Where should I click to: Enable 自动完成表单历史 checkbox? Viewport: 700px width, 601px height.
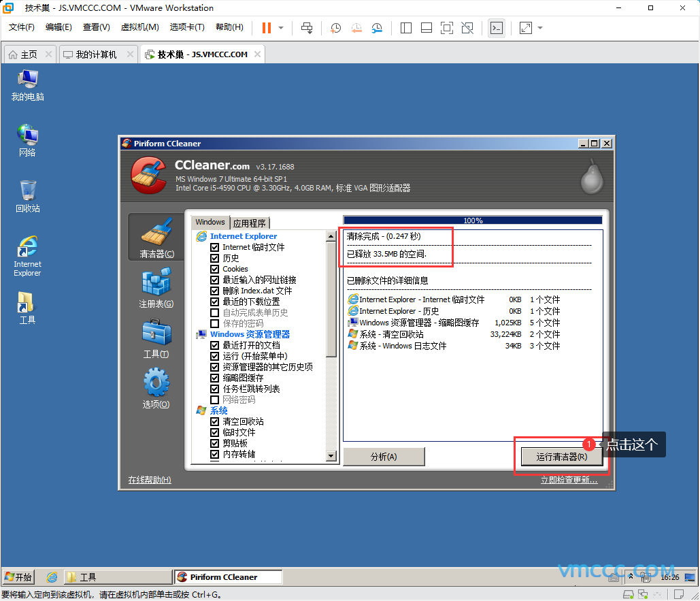tap(215, 312)
